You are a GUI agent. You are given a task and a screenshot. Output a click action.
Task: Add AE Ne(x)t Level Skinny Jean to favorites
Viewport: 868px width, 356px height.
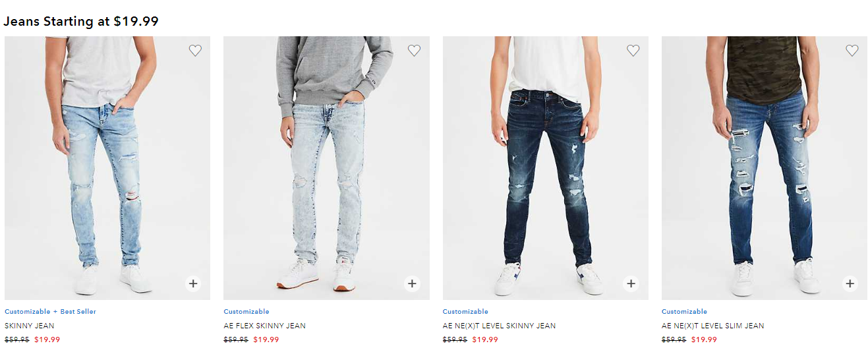tap(633, 50)
